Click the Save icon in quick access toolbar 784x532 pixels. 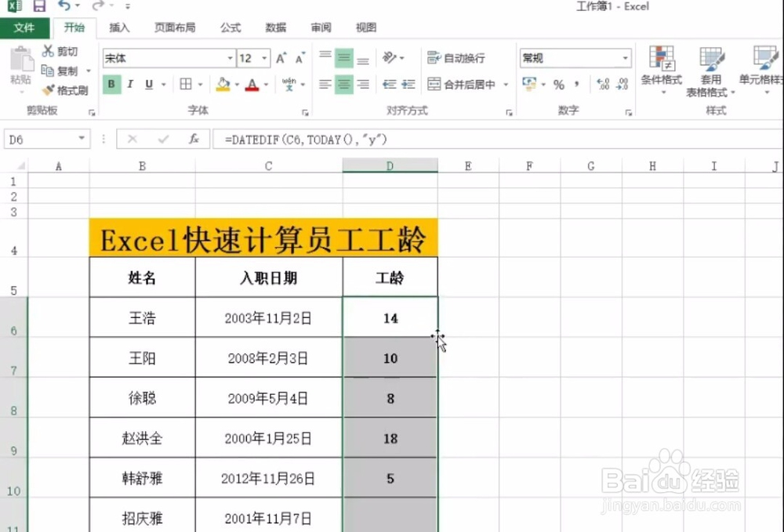coord(39,6)
